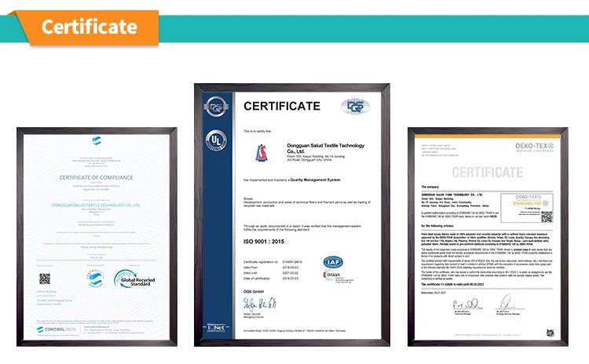
Task: Click the UL registered firm emblem
Action: (x=216, y=140)
